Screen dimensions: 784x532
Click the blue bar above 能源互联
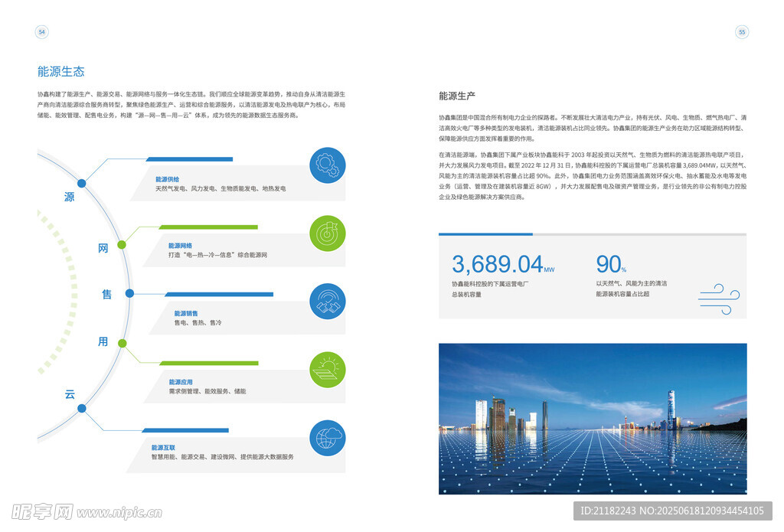pyautogui.click(x=185, y=430)
